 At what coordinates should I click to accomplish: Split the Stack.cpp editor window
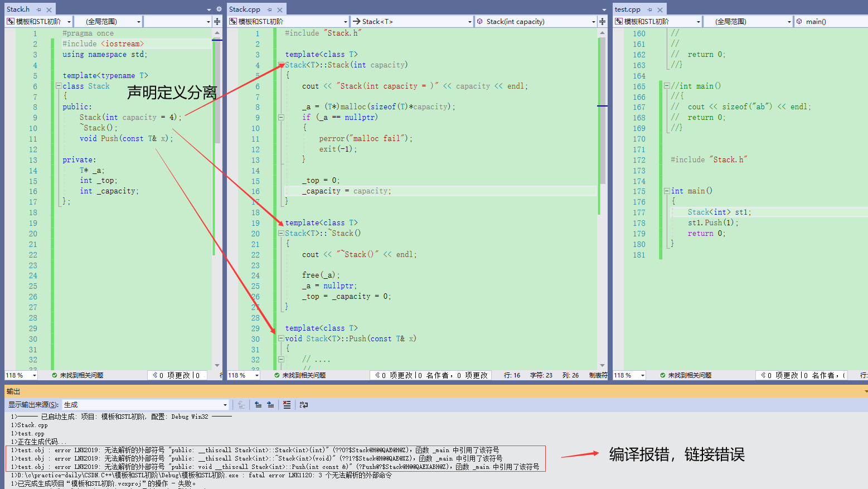tap(602, 22)
